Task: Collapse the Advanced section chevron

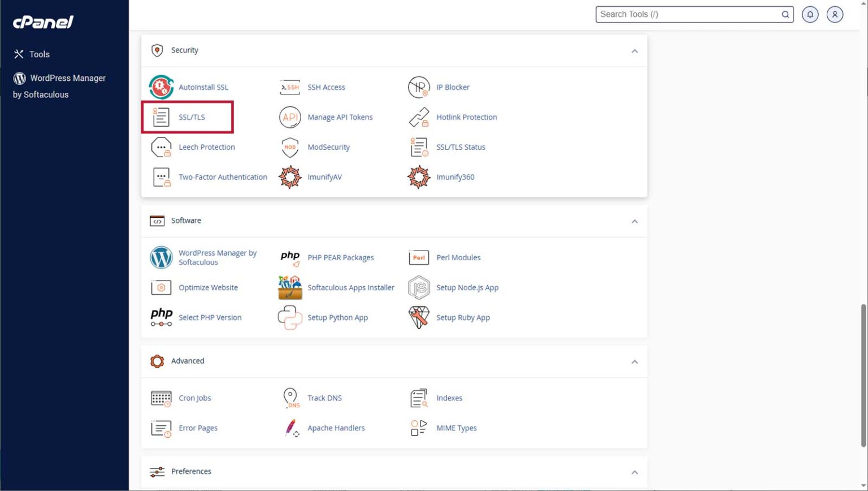Action: (635, 361)
